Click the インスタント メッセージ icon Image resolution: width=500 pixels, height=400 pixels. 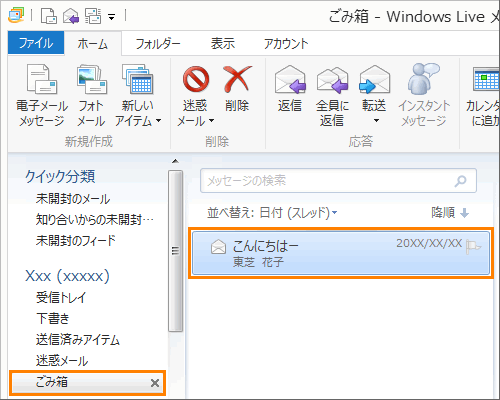tap(424, 79)
